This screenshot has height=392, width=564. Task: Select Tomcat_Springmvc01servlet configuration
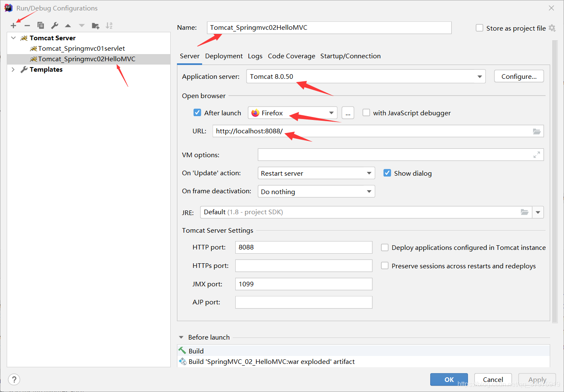tap(89, 49)
